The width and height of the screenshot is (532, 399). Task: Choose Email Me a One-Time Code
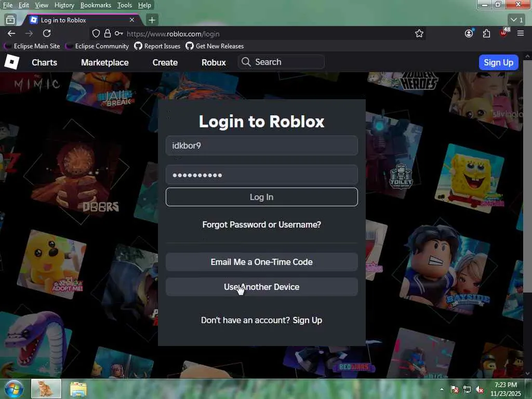point(262,262)
